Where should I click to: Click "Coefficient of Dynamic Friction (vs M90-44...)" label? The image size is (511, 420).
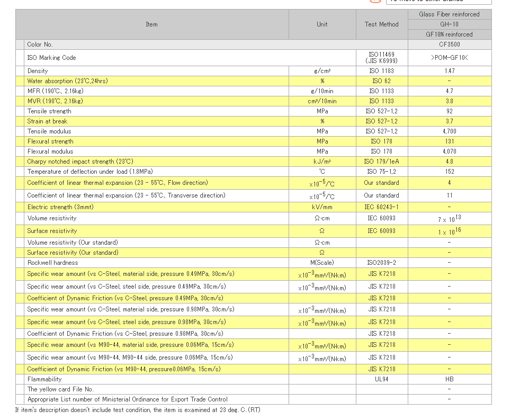(124, 370)
